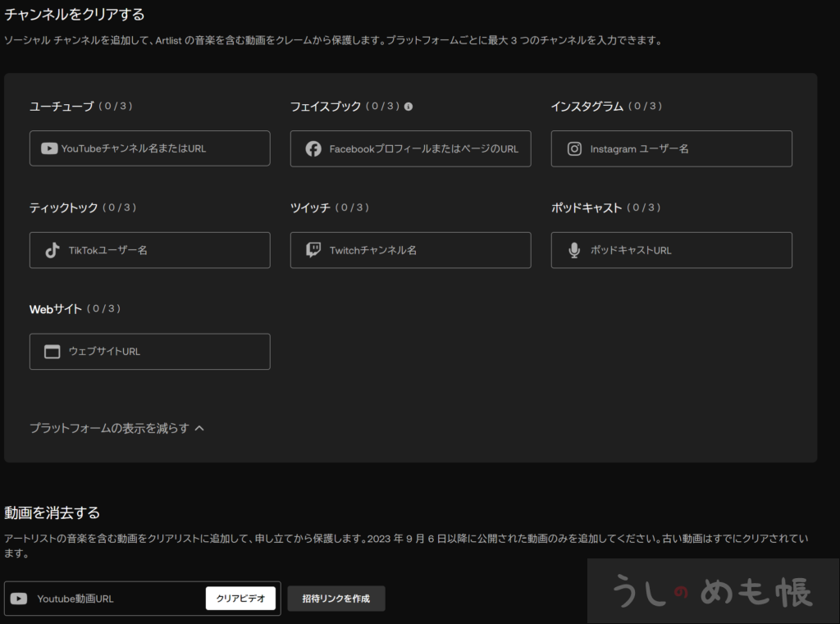Collapse list via プラットフォームの表示を減らす
Screen dimensions: 840x624
pos(109,428)
